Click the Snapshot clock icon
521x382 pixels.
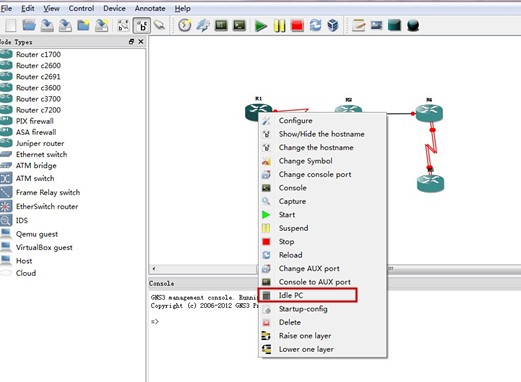coord(185,25)
